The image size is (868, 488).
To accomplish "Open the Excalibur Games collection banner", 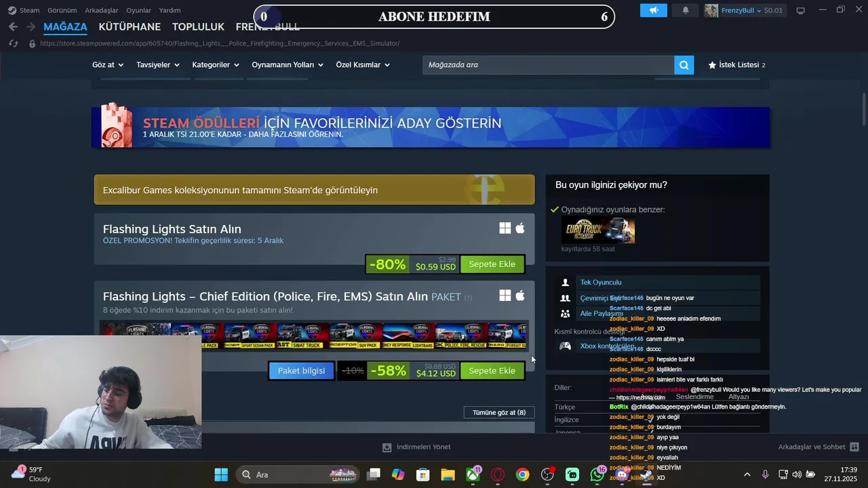I will 314,190.
